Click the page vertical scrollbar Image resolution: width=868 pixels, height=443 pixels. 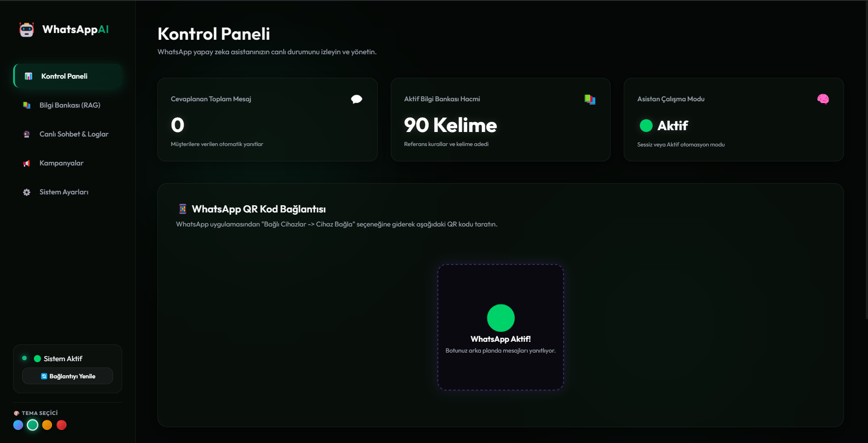point(866,160)
